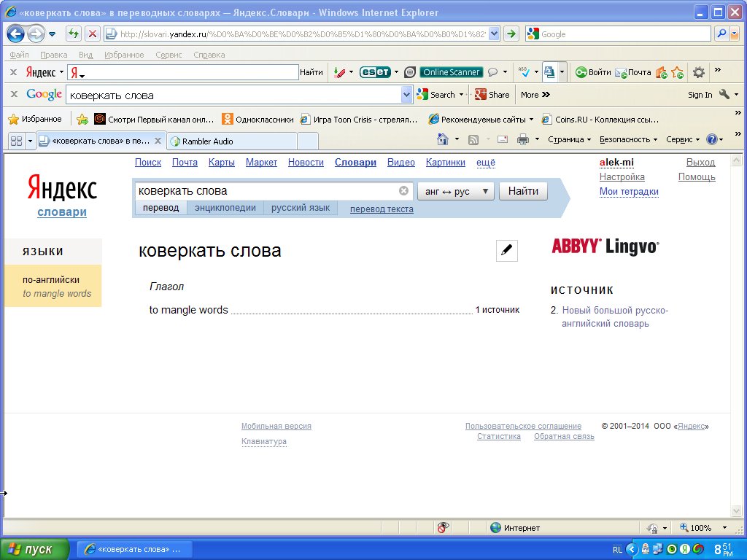
Task: Click the Войти login button in Yandex toolbar
Action: (x=593, y=72)
